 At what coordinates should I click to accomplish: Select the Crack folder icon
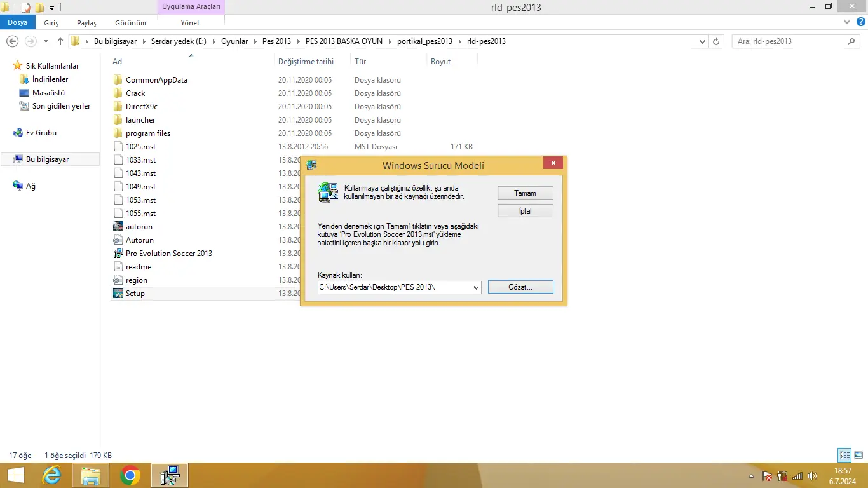118,93
